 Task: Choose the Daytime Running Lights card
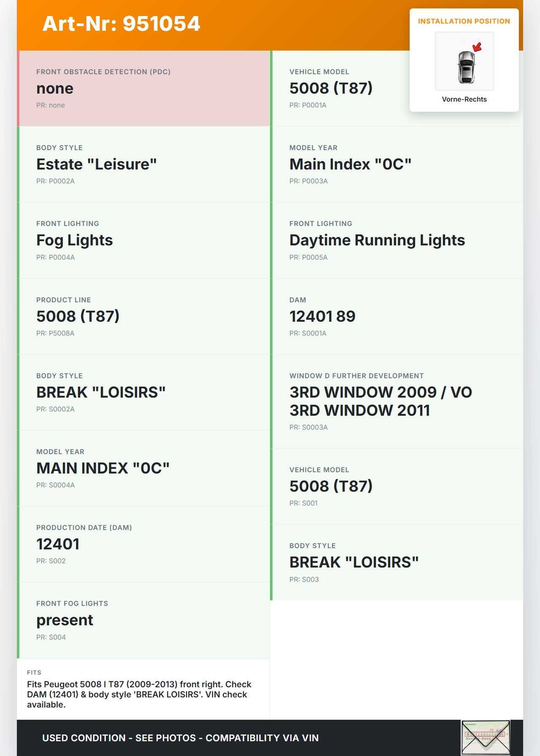pos(397,240)
